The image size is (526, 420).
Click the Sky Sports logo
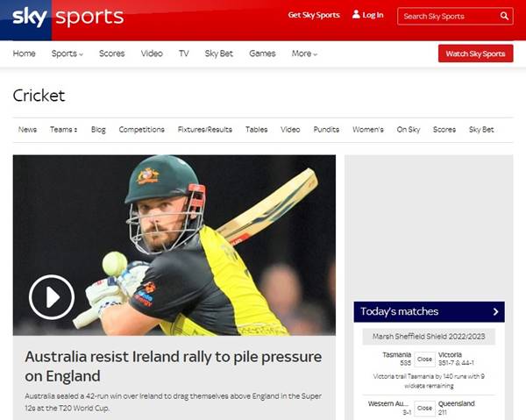[x=68, y=18]
